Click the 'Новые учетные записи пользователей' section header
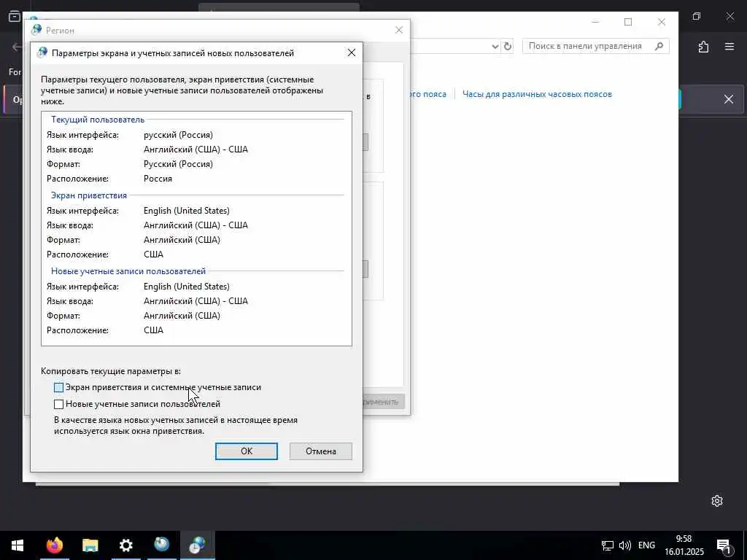 (x=128, y=271)
